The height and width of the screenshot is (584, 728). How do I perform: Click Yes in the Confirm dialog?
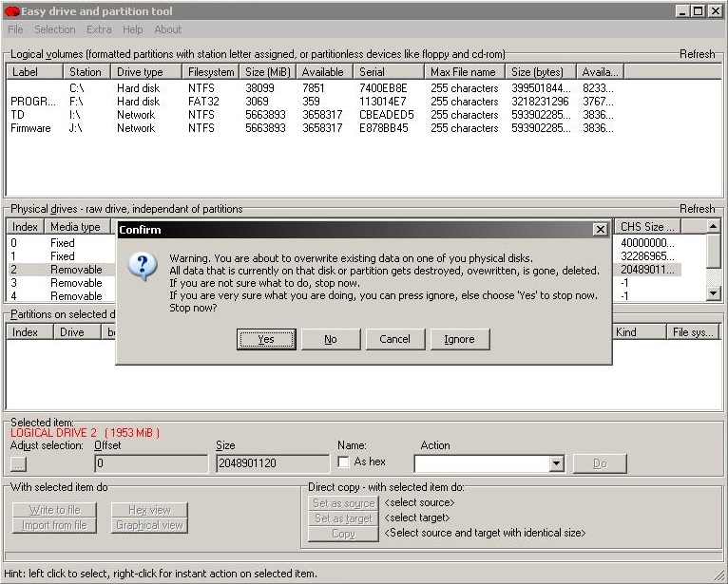click(266, 339)
